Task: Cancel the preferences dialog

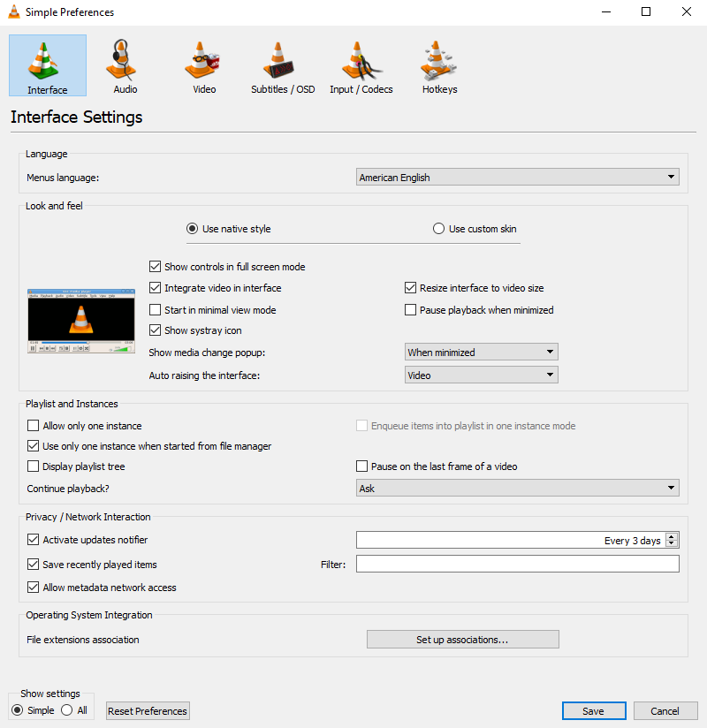Action: (665, 711)
